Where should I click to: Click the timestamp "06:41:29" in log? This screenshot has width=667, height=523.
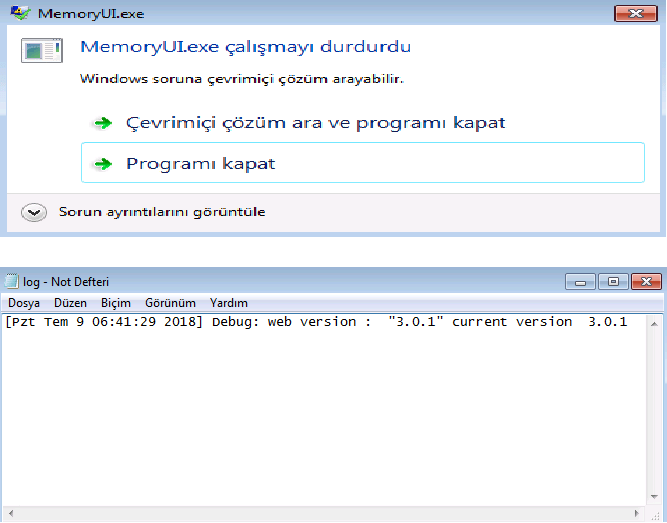click(x=124, y=322)
